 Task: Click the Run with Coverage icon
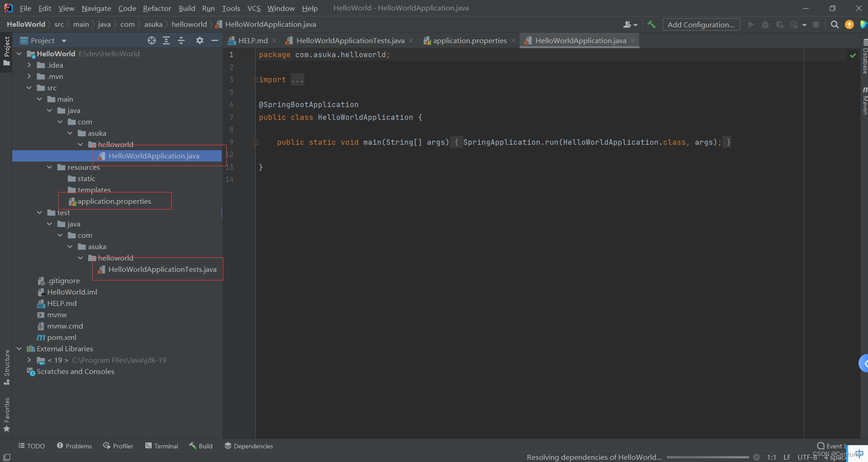(x=780, y=25)
